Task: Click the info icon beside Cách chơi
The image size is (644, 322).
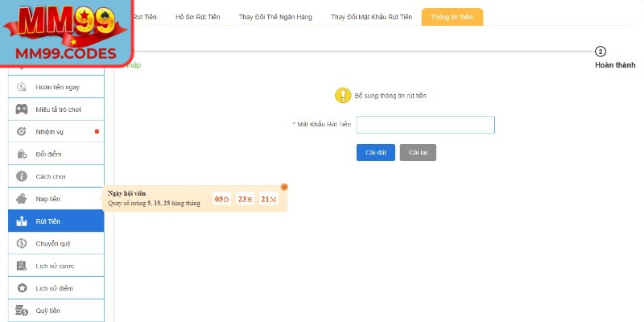Action: tap(22, 176)
